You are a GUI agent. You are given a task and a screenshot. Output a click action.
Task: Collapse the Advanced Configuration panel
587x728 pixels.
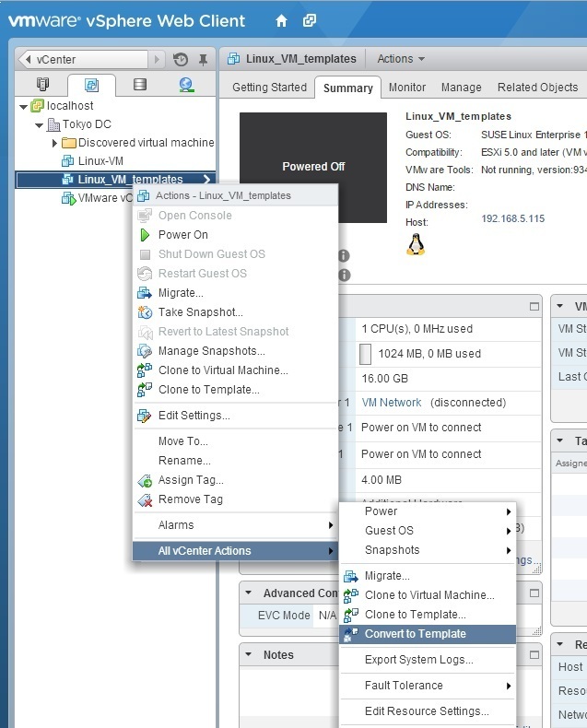249,593
